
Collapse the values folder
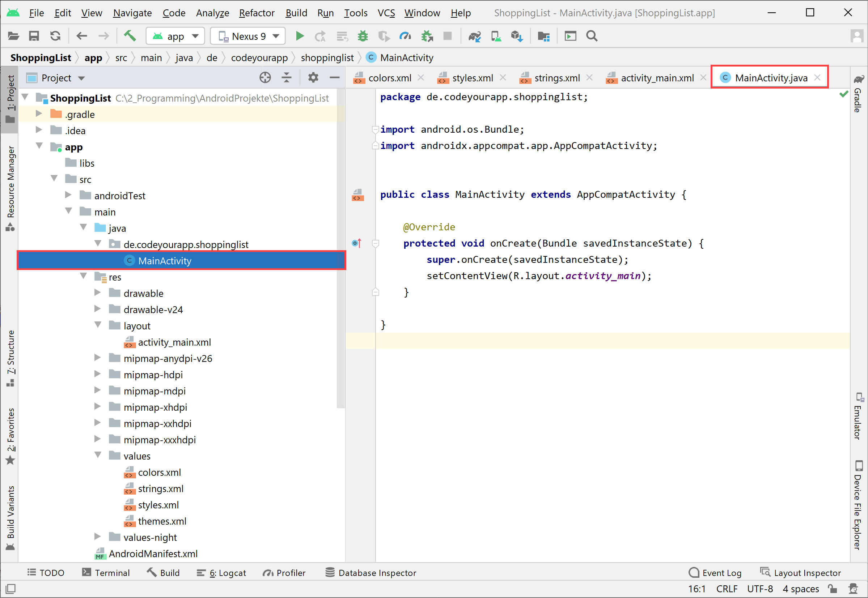coord(98,455)
